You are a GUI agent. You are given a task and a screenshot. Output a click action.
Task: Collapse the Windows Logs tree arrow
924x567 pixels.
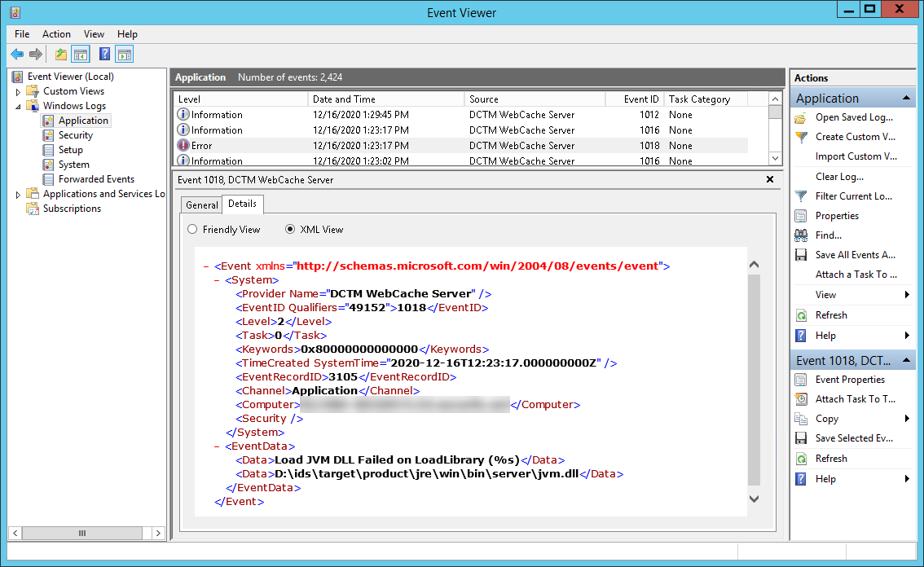[x=18, y=107]
